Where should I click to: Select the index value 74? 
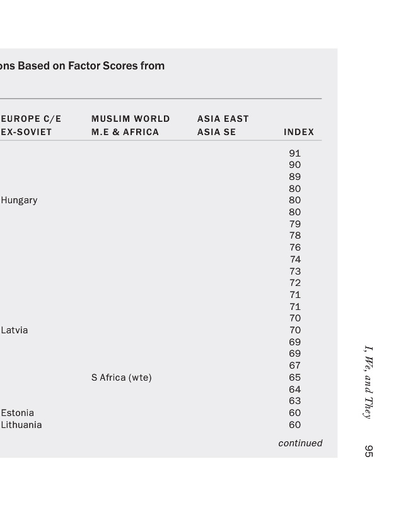pos(295,259)
